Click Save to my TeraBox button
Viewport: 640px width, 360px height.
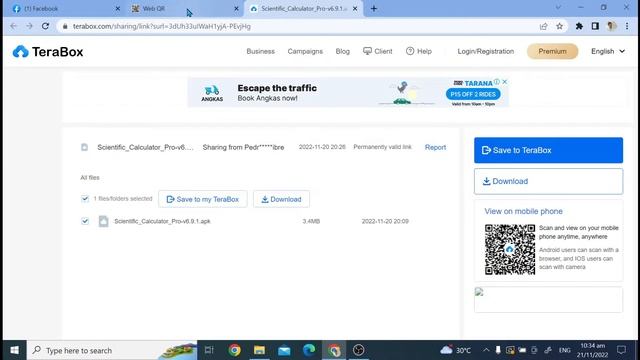click(x=202, y=199)
